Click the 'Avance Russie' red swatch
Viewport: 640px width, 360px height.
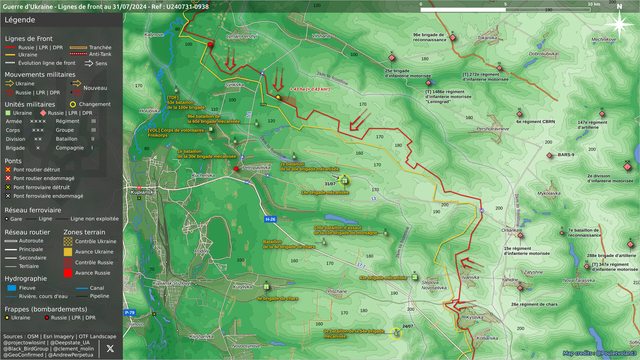(68, 273)
